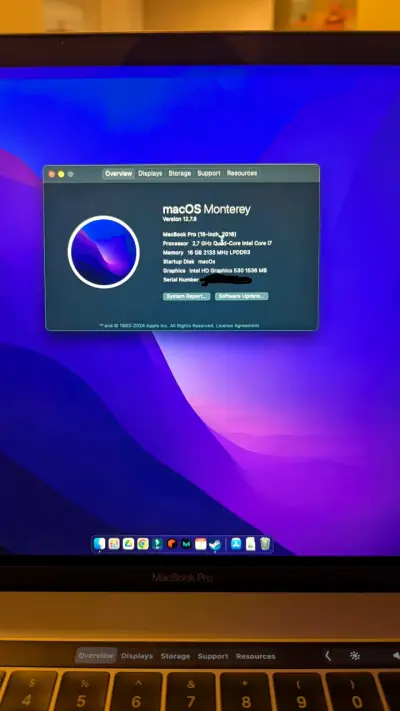
Task: Open the App Store from the Dock
Action: tap(236, 543)
